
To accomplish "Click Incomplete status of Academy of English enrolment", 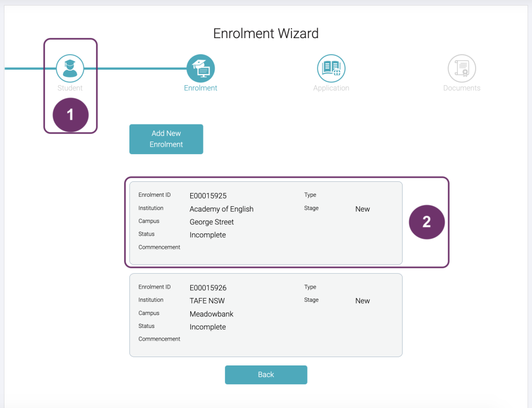I will [207, 235].
